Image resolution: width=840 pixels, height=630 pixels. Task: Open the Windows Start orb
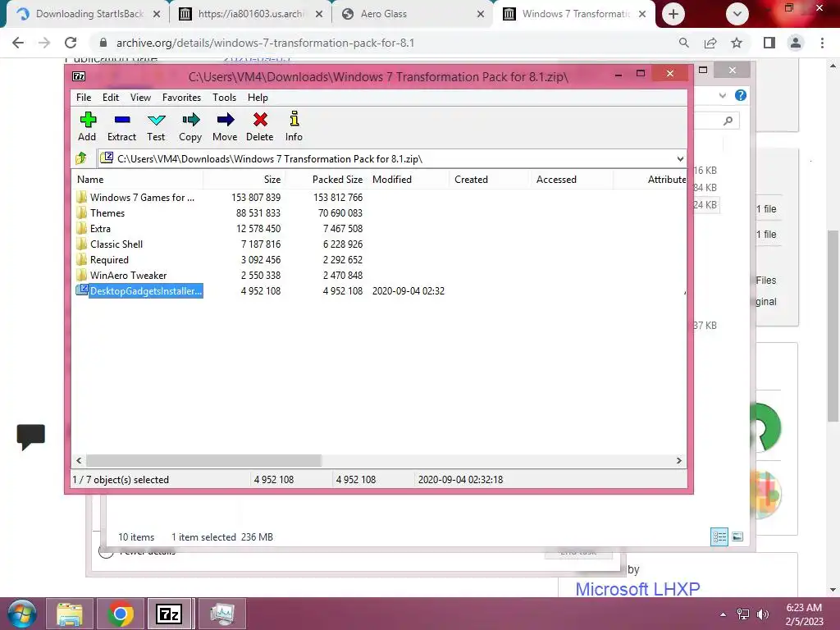click(x=22, y=614)
